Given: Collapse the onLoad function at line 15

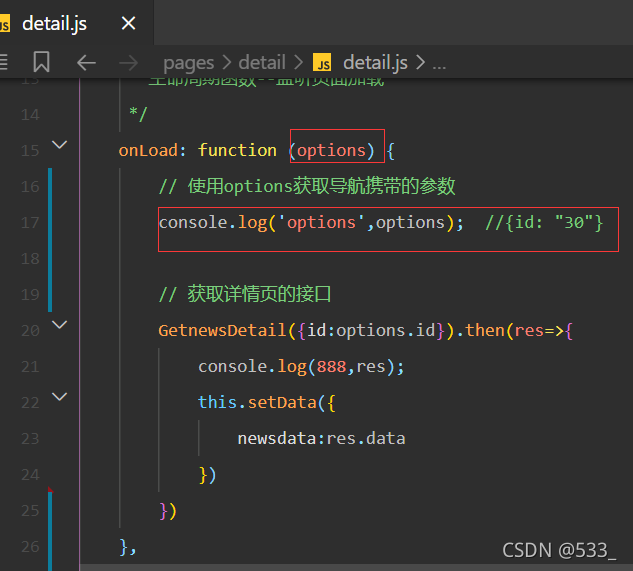Looking at the screenshot, I should [x=60, y=145].
